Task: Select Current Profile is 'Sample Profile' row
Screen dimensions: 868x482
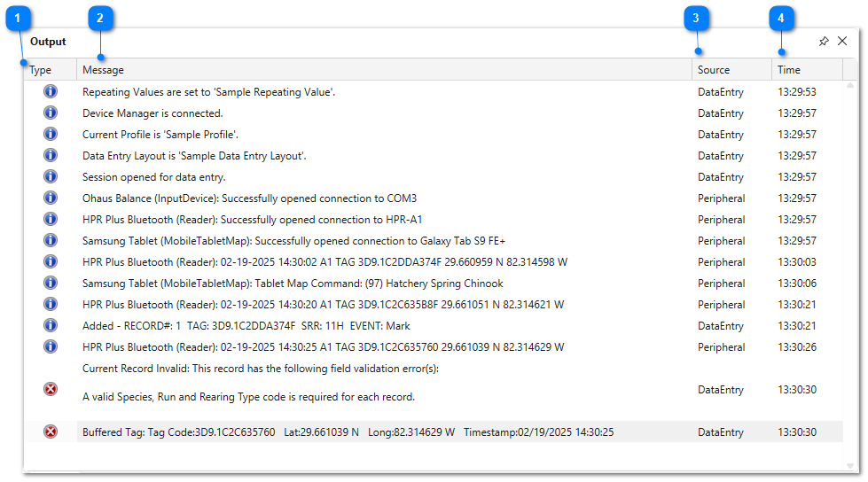Action: tap(433, 135)
